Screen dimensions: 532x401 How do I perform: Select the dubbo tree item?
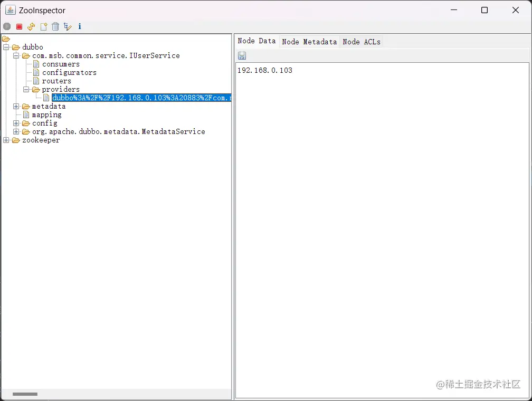coord(33,47)
